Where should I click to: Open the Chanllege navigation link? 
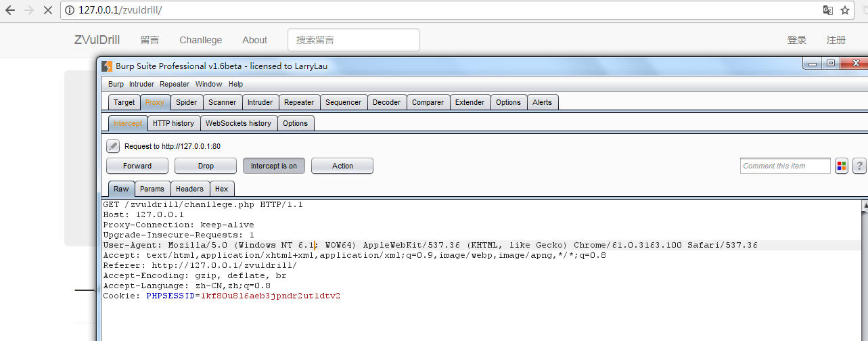click(x=201, y=40)
